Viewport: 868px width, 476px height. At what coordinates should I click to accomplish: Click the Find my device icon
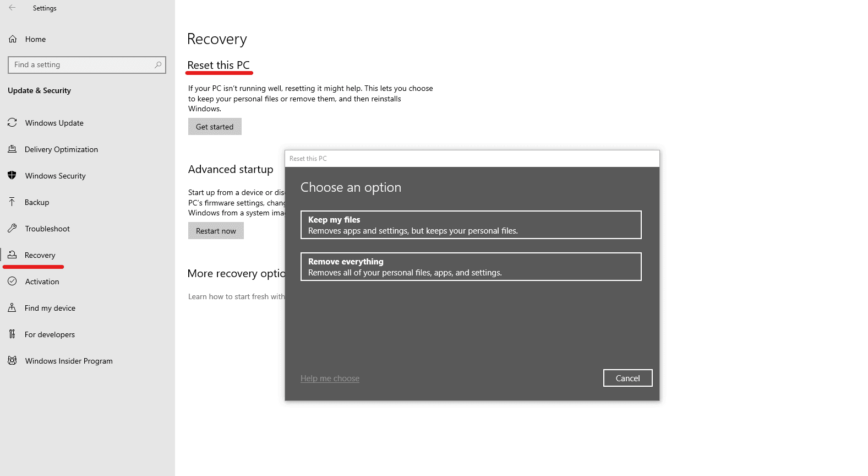[x=12, y=307]
